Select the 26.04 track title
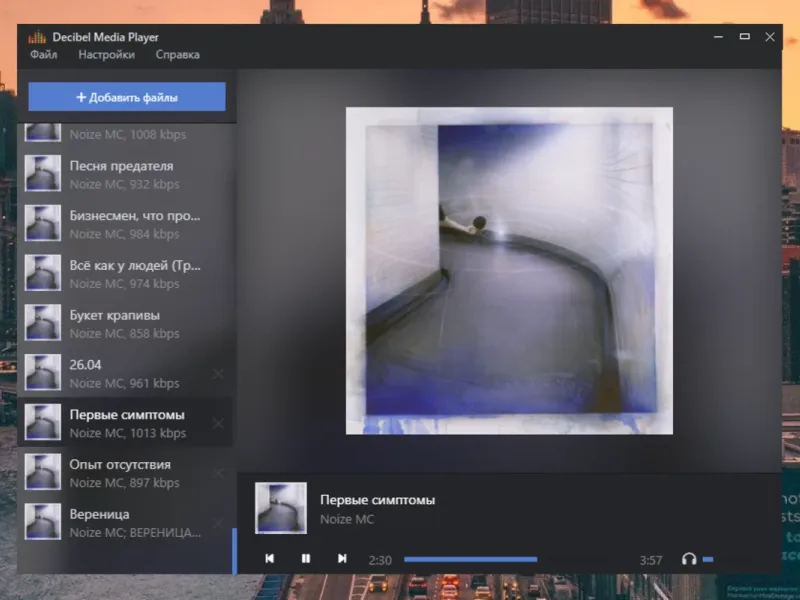Image resolution: width=800 pixels, height=600 pixels. 85,365
